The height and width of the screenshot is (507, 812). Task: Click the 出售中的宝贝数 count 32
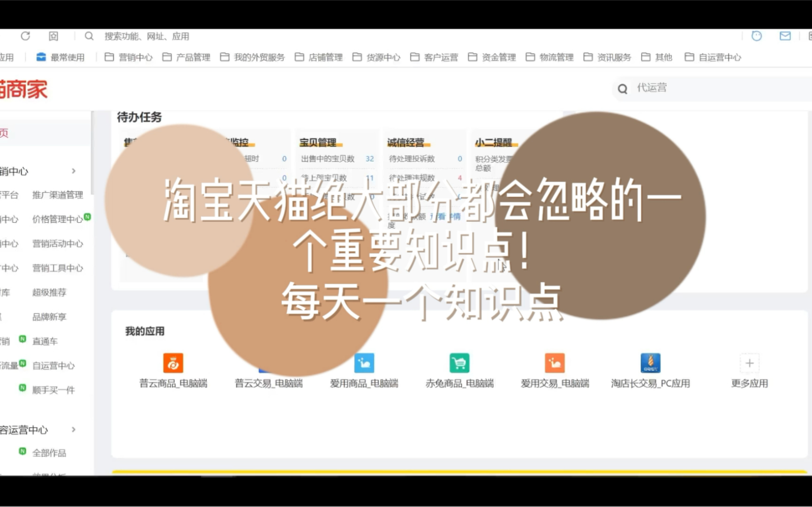tap(370, 159)
